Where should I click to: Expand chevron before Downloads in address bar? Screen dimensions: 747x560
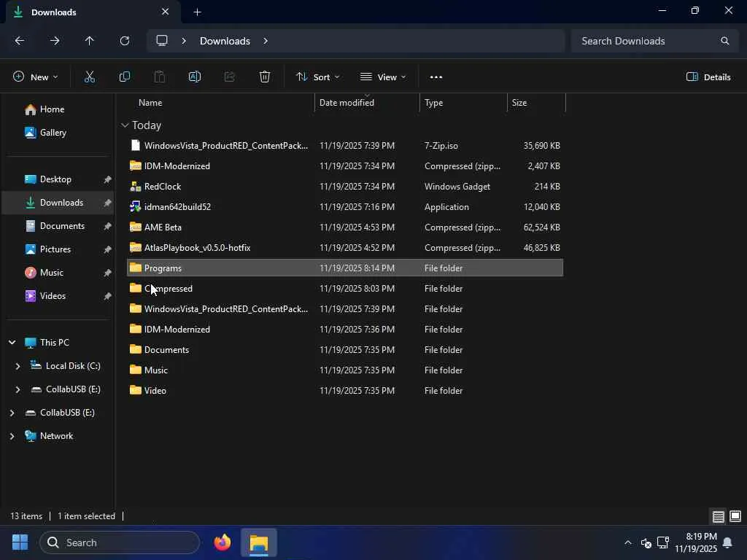184,41
